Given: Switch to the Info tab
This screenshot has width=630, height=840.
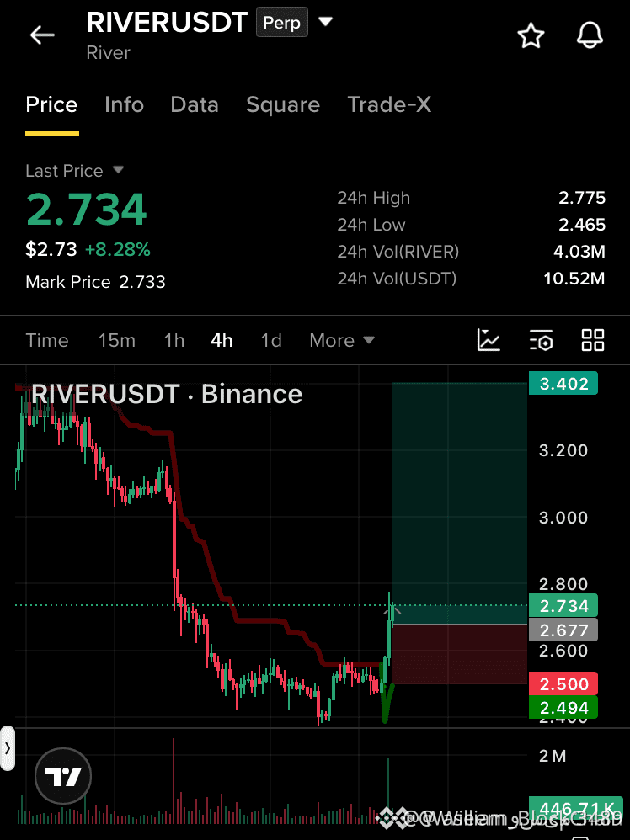Looking at the screenshot, I should coord(125,104).
